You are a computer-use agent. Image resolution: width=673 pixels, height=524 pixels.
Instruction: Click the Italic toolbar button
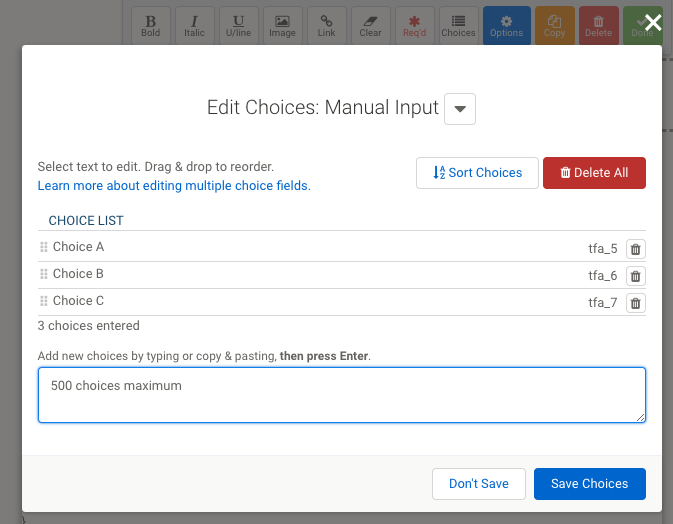194,25
